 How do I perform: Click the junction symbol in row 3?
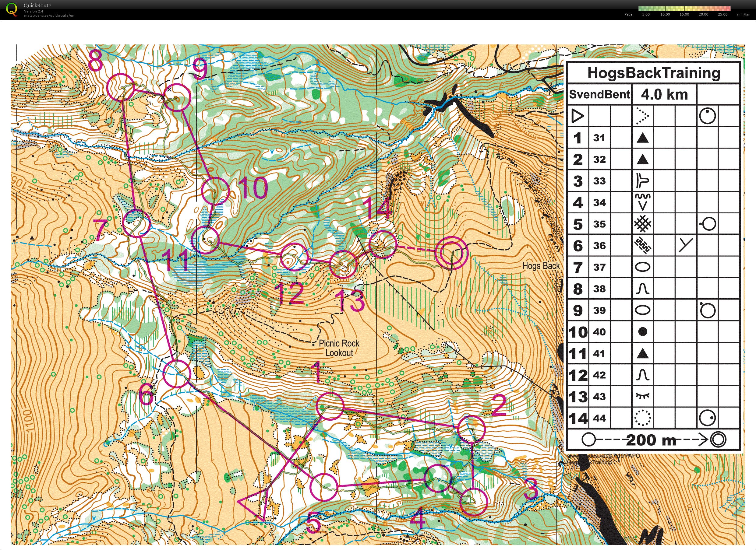coord(642,181)
